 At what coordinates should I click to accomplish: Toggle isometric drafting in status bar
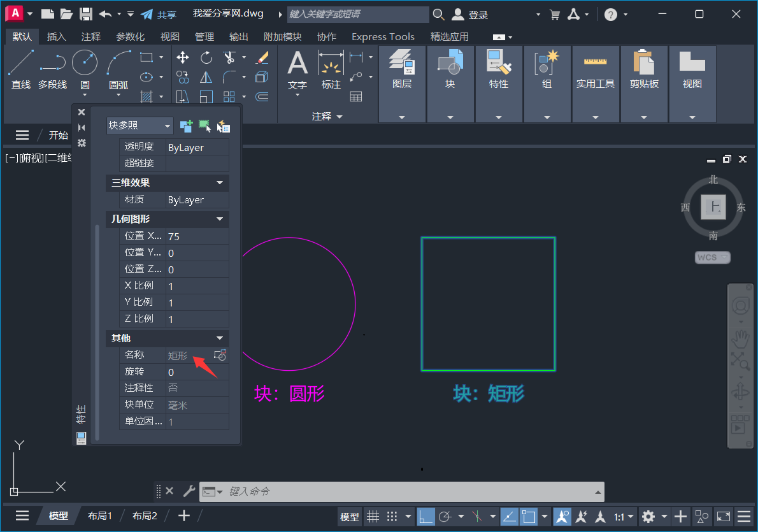click(x=477, y=517)
